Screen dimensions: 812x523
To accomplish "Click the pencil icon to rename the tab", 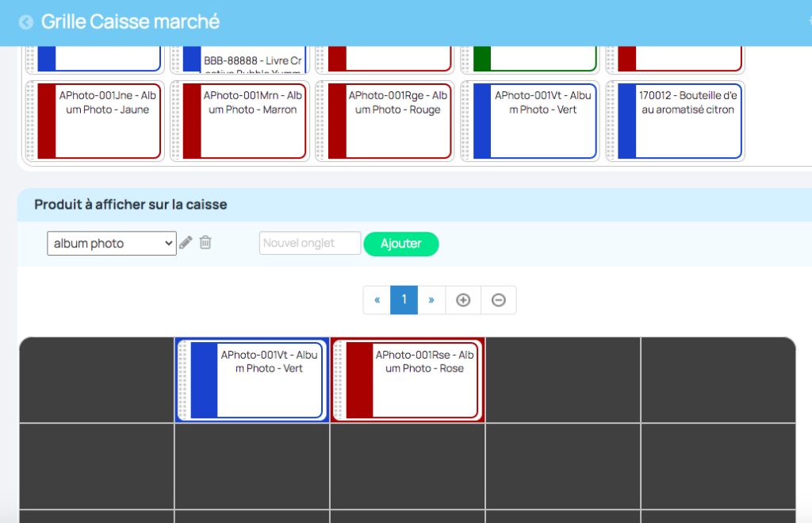I will tap(186, 243).
